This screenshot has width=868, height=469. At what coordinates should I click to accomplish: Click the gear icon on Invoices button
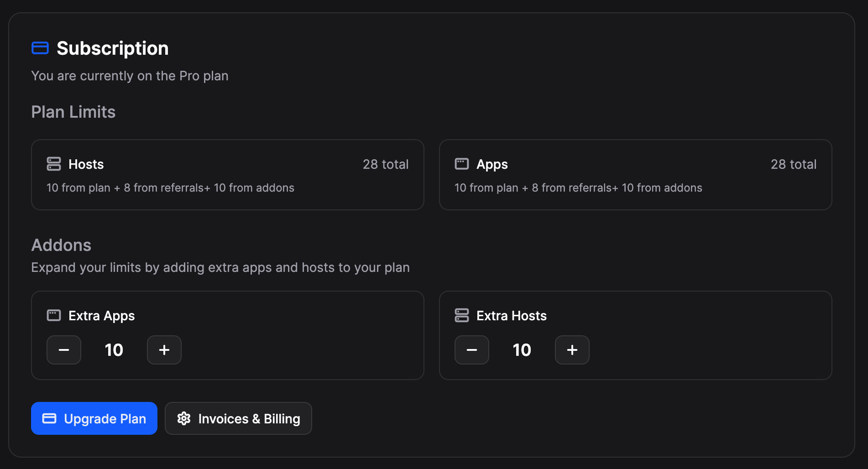pos(184,418)
